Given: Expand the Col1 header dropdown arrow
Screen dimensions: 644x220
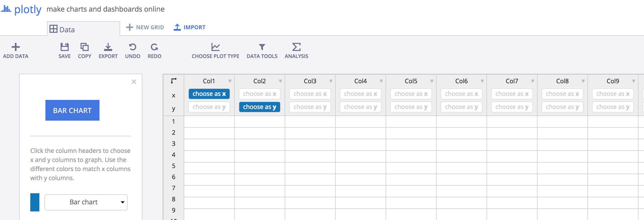Looking at the screenshot, I should (x=230, y=81).
